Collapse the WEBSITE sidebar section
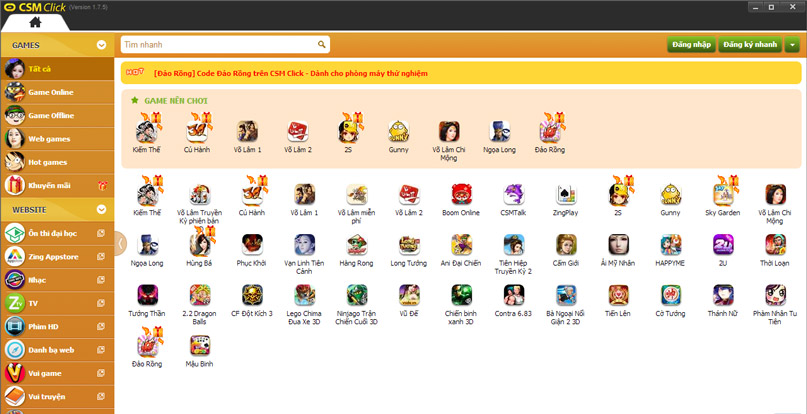Viewport: 807px width, 414px height. click(101, 209)
